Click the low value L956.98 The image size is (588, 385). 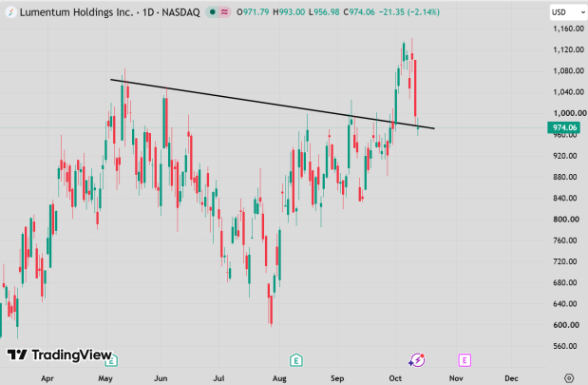324,12
